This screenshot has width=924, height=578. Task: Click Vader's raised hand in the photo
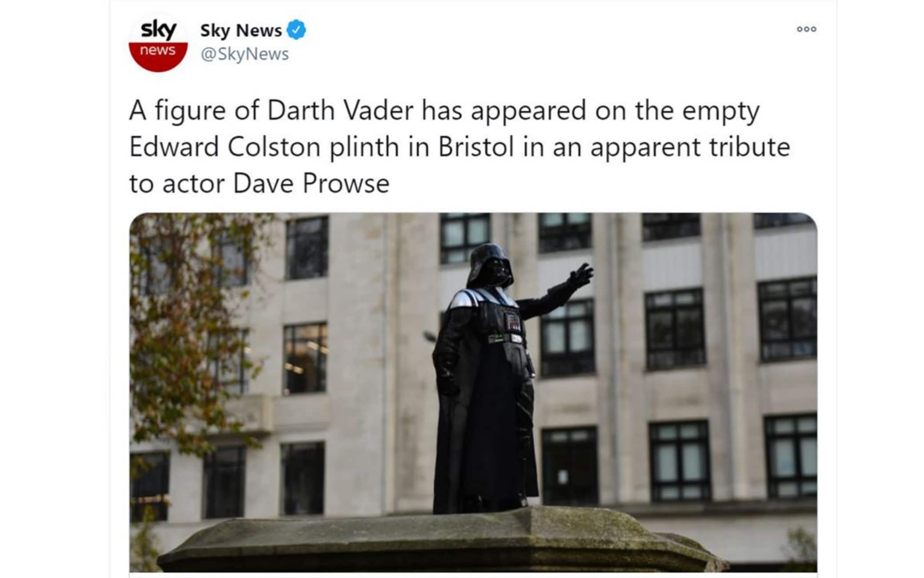coord(580,276)
